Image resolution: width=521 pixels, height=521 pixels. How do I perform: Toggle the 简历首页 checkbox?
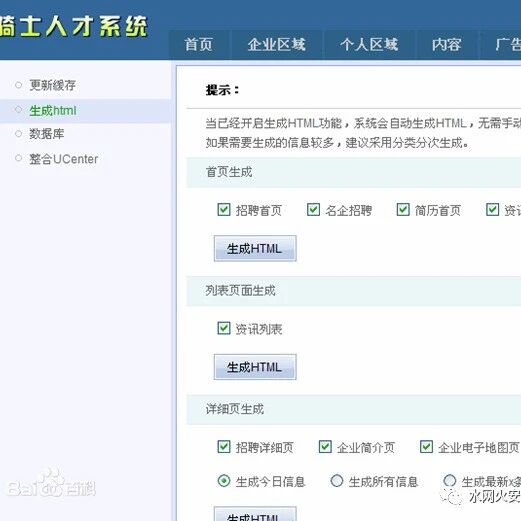[403, 210]
